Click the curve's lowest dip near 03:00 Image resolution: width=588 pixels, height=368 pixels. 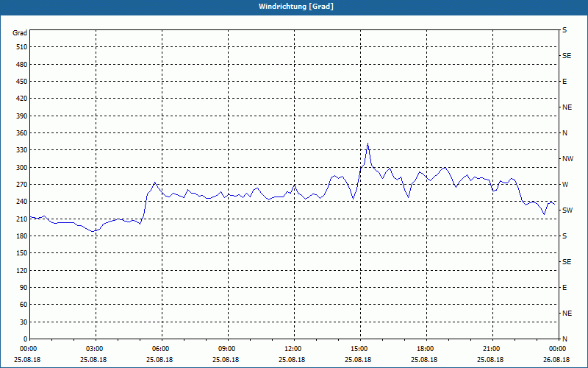coord(93,231)
